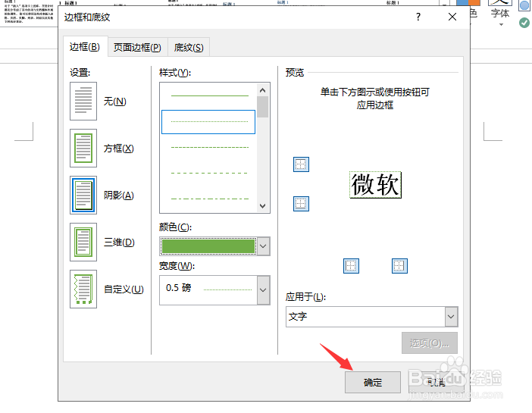Viewport: 532px width, 413px height.
Task: Select the dotted line style
Action: point(208,122)
